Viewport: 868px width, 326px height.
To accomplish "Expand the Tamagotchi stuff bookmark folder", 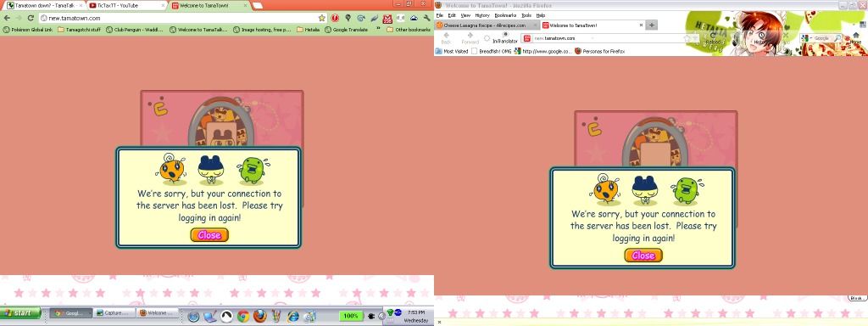I will [79, 30].
